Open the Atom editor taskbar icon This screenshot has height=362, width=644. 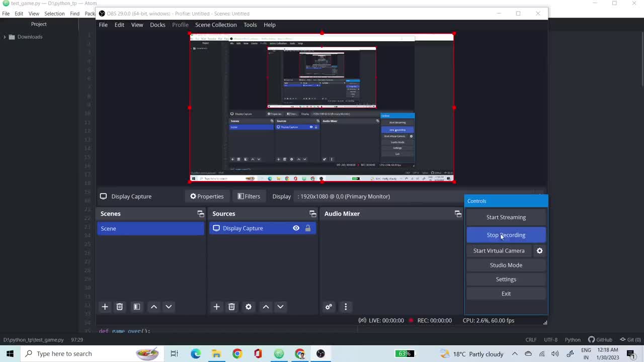pyautogui.click(x=279, y=353)
